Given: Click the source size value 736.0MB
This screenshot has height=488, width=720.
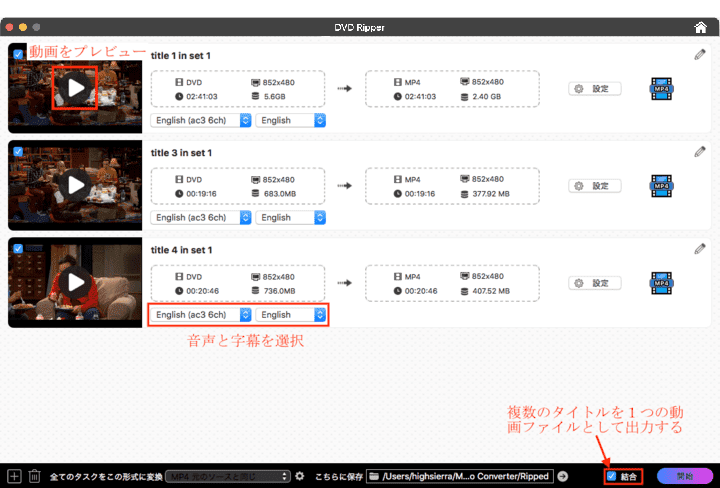Looking at the screenshot, I should click(280, 291).
